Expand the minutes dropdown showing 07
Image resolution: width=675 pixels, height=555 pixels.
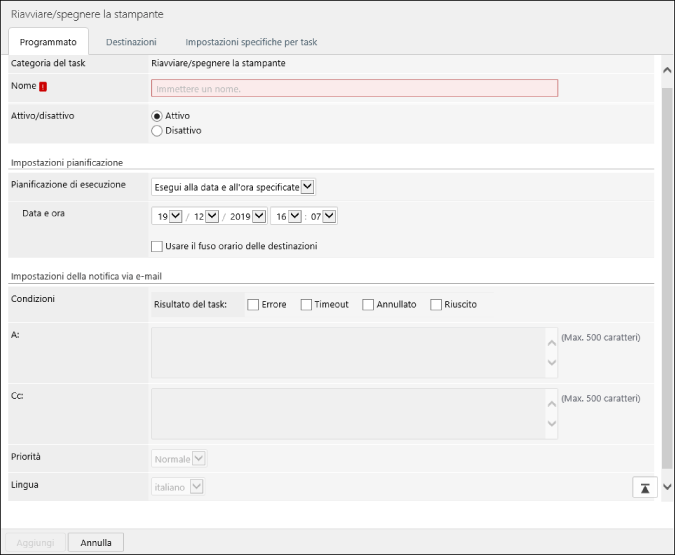322,216
